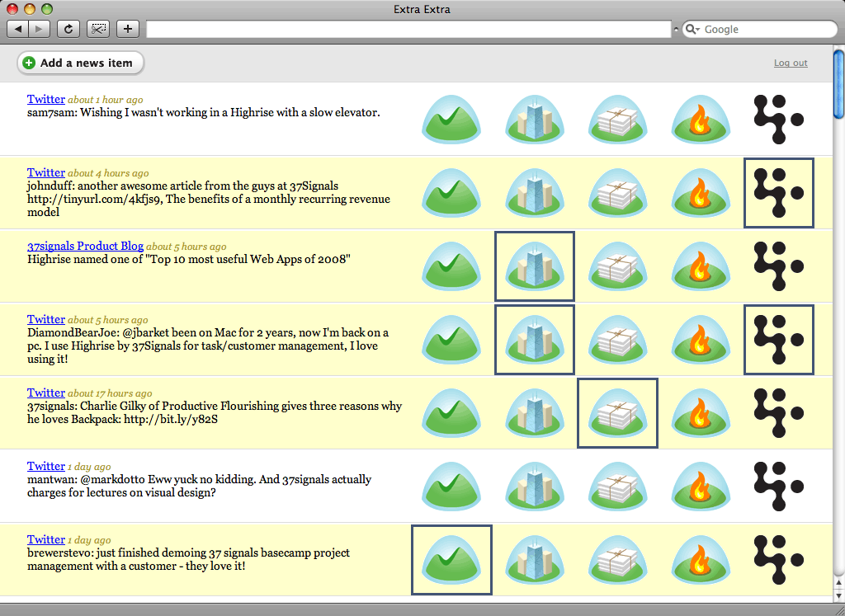Choose the Campfire icon for the DiamondBearJoe tweet

(701, 339)
